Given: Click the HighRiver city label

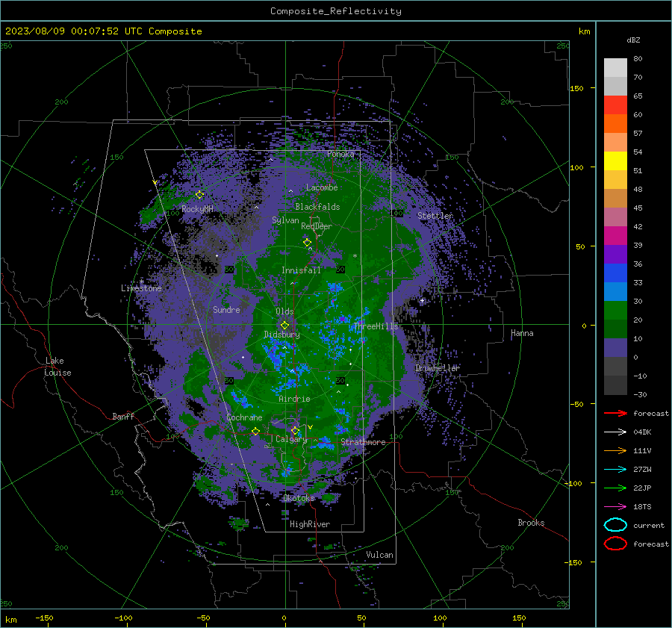Looking at the screenshot, I should tap(310, 524).
